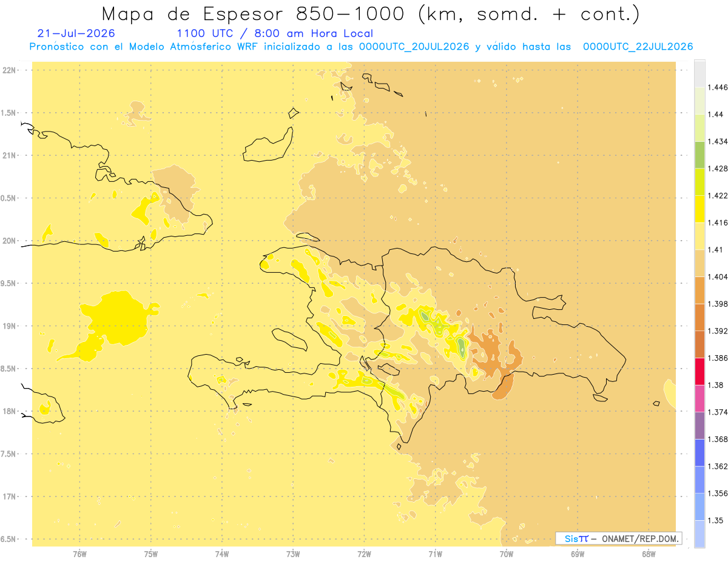Viewport: 728px width, 562px height.
Task: Click the 1.446 colorbar value
Action: coord(717,87)
